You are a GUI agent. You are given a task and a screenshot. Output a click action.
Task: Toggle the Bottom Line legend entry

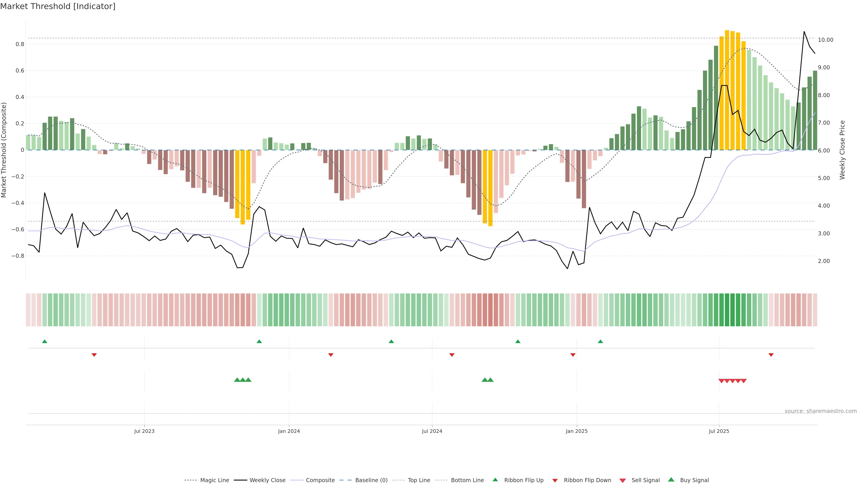(x=467, y=480)
